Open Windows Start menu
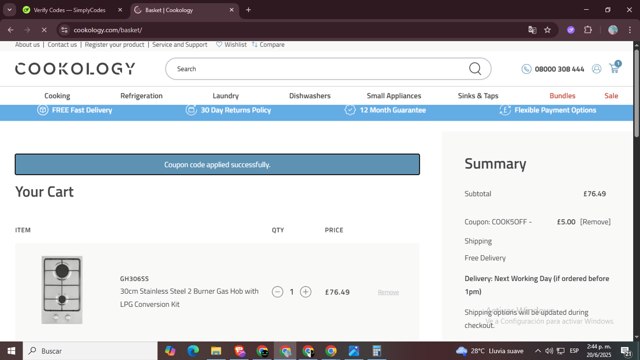 [11, 351]
